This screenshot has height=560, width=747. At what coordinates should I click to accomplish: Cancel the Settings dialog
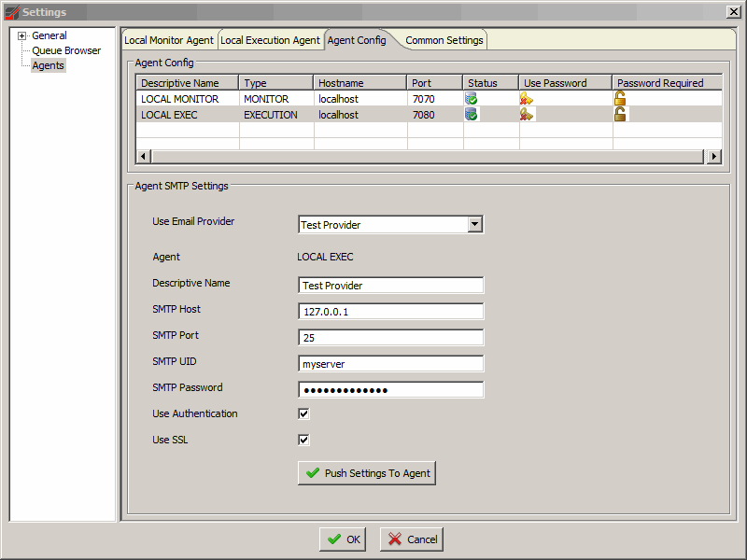click(412, 539)
